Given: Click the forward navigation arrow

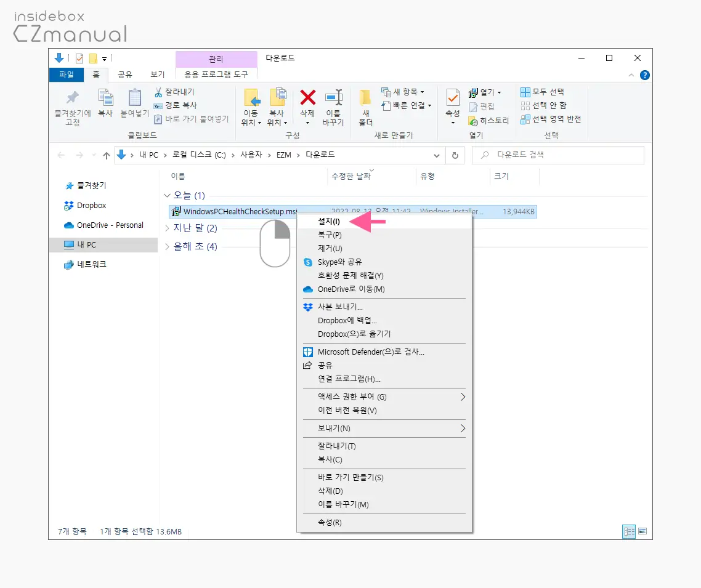Looking at the screenshot, I should pos(79,155).
